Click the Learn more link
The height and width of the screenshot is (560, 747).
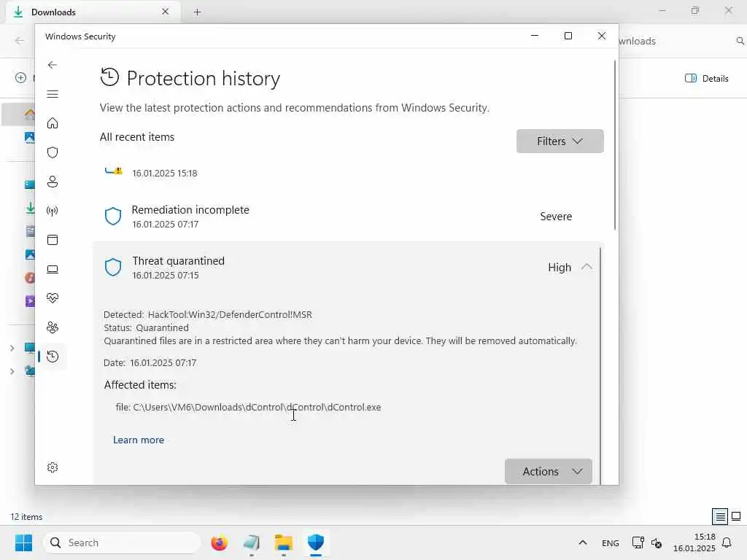(139, 440)
